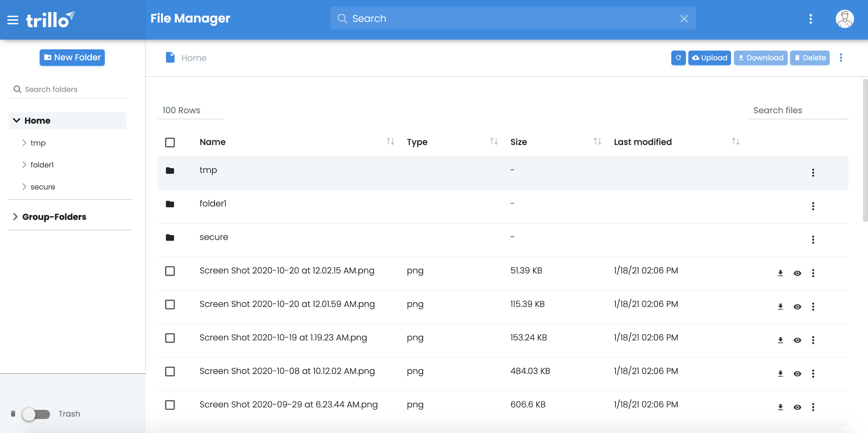Screen dimensions: 868x433
Task: Check the select-all checkbox in header row
Action: coord(170,142)
